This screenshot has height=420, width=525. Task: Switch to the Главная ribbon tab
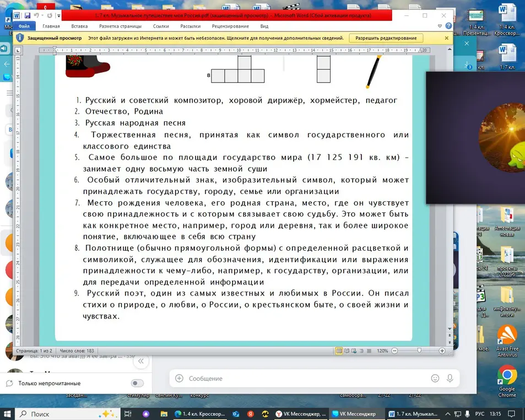(51, 26)
